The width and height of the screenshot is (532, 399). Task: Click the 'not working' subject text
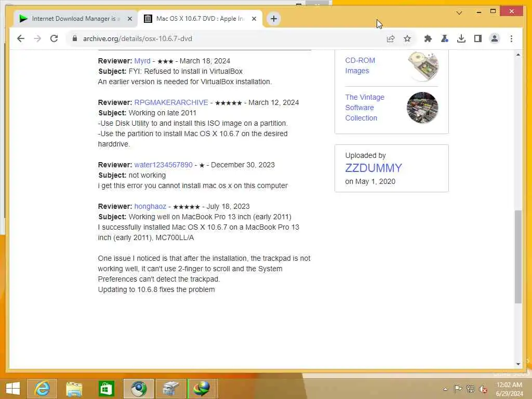[x=147, y=175]
